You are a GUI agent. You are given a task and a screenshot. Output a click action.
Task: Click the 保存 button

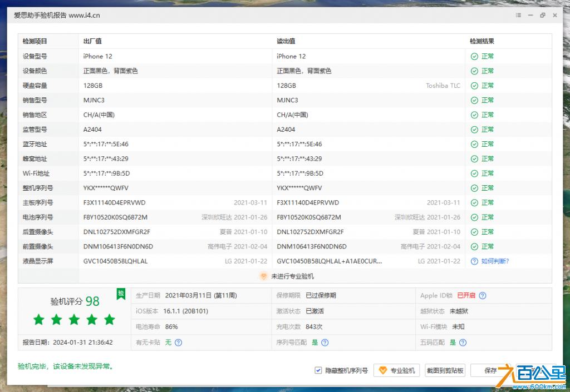[490, 370]
